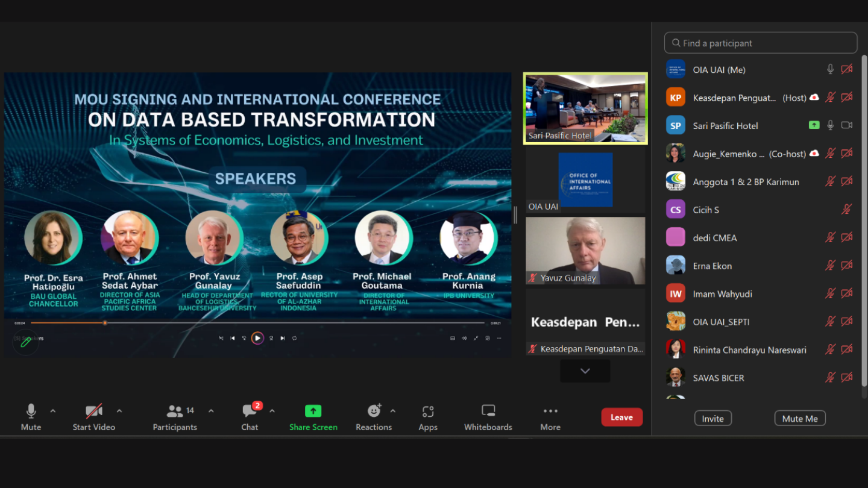Click the shuffle icon in video player

(221, 338)
